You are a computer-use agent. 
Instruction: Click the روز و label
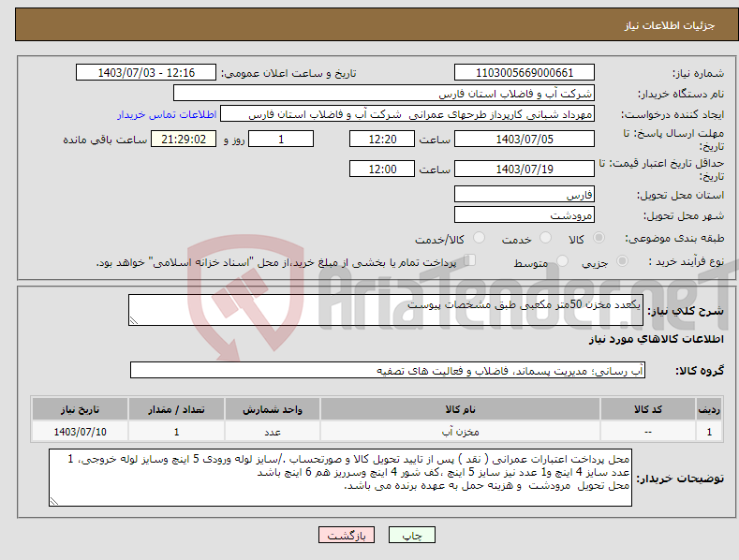click(234, 140)
